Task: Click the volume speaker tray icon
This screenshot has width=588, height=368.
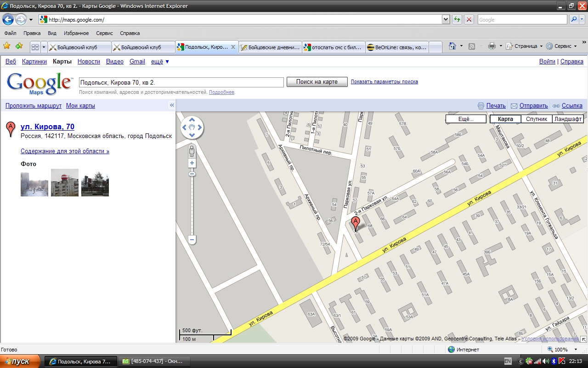Action: [x=546, y=362]
